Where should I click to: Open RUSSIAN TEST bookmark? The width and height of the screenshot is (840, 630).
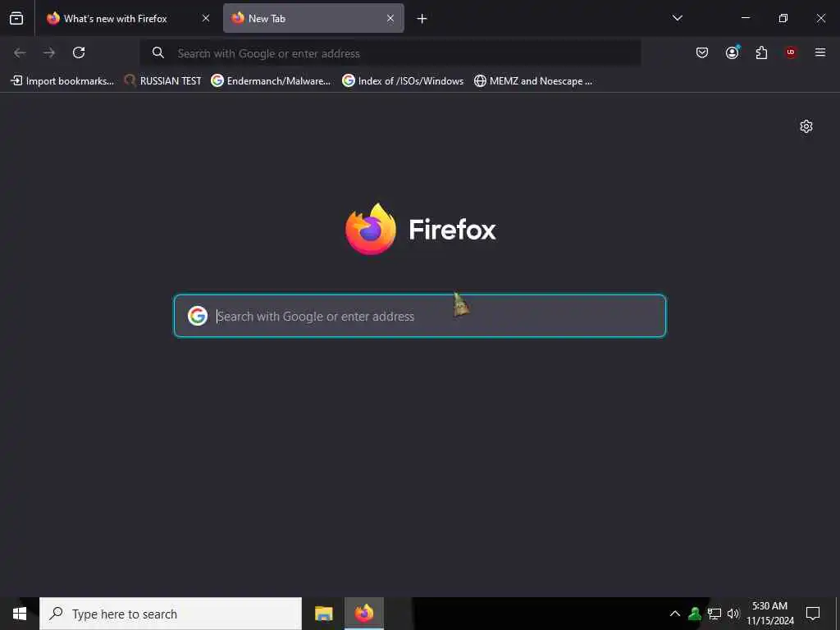[x=162, y=81]
